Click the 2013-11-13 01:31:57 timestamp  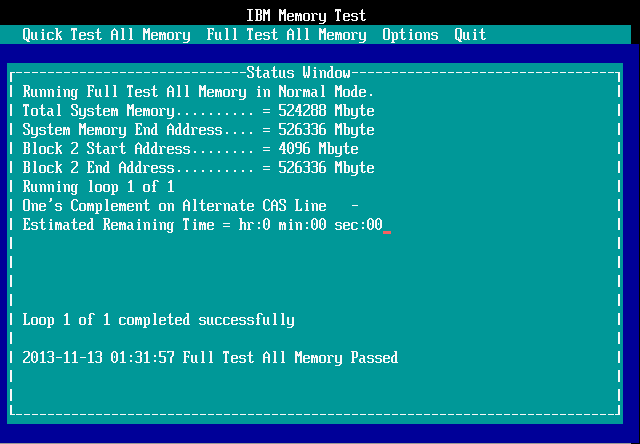pos(98,358)
